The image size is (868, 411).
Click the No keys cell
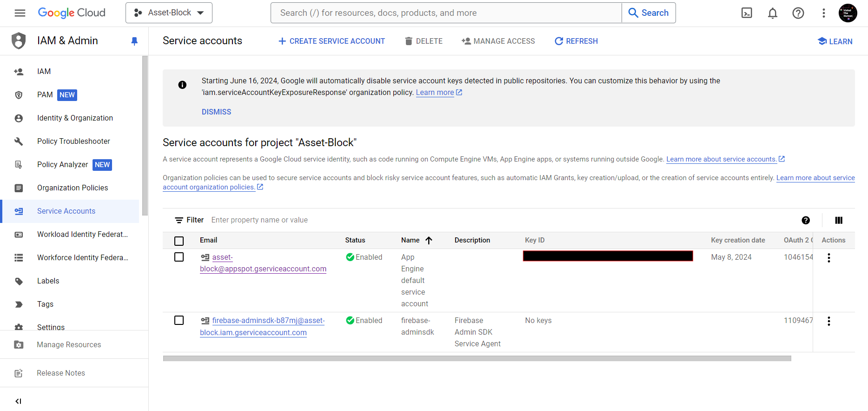538,321
